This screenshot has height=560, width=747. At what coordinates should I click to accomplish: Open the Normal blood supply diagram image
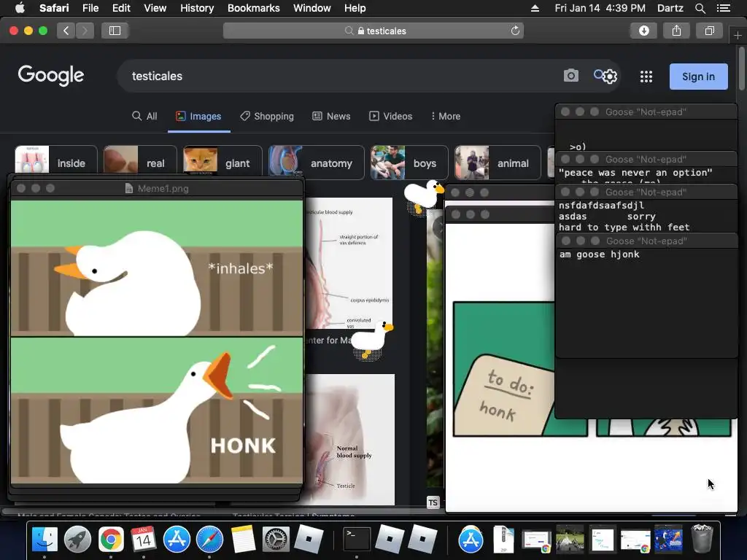349,439
